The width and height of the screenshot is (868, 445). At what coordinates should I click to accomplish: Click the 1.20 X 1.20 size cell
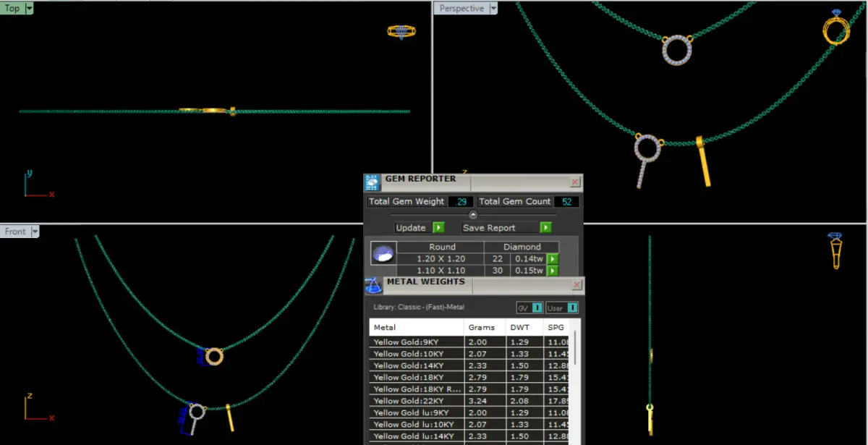coord(441,259)
